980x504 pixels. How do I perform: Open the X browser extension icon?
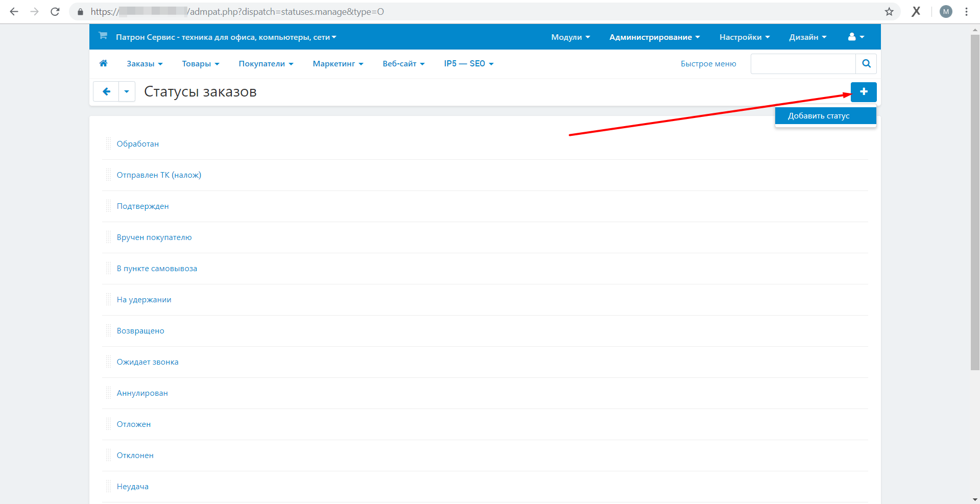click(x=916, y=11)
